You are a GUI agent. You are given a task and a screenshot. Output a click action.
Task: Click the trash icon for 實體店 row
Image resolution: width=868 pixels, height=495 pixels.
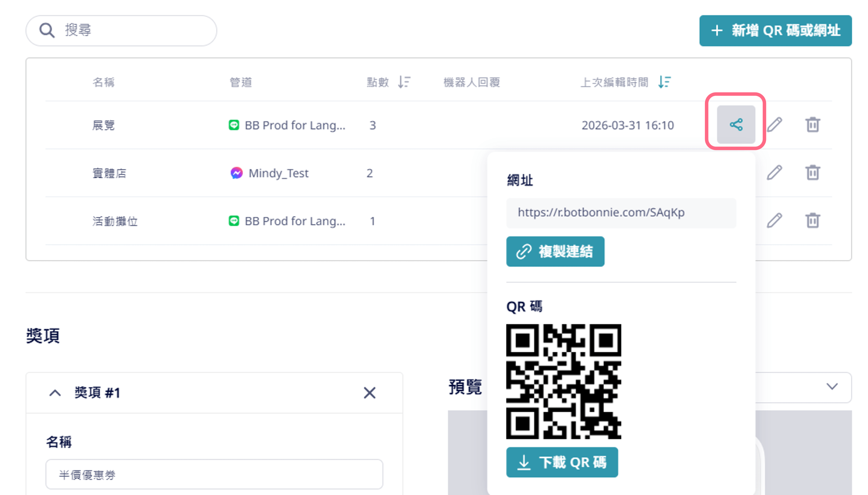[x=812, y=173]
